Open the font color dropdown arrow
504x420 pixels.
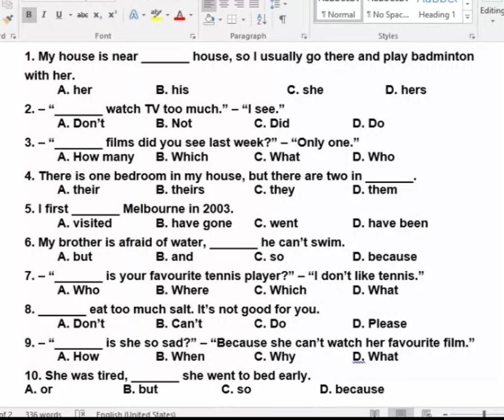click(190, 15)
